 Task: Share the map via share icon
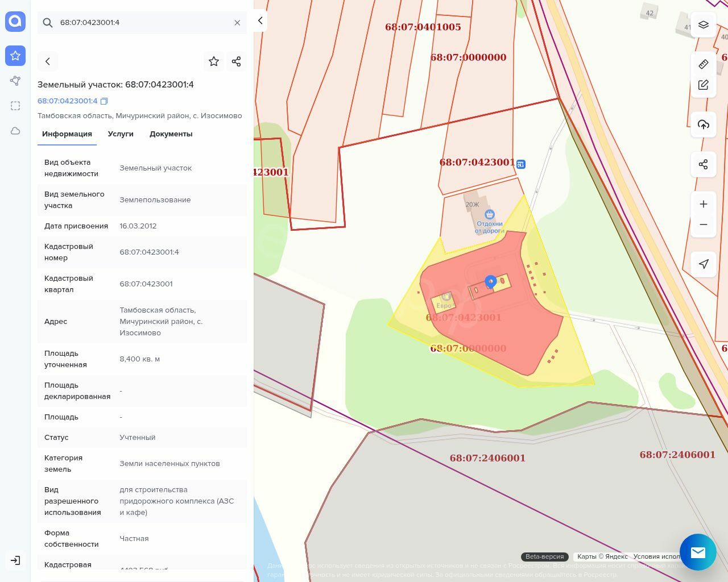tap(704, 165)
